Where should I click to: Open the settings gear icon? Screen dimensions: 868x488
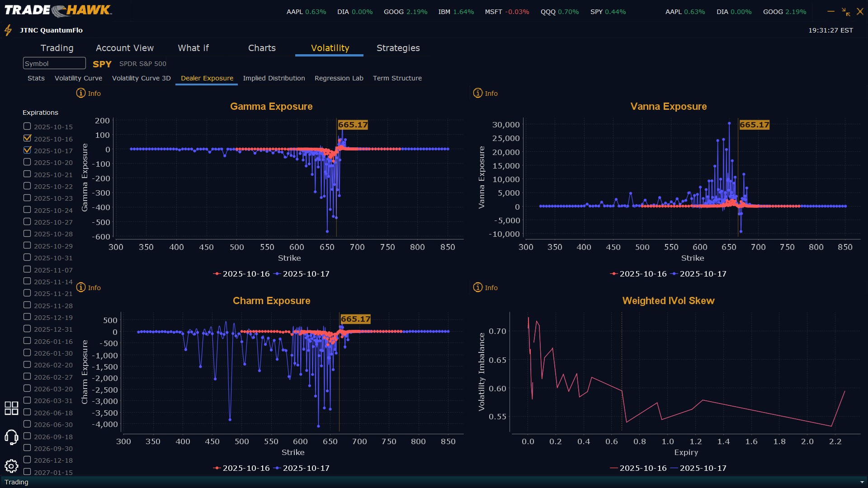click(x=11, y=466)
